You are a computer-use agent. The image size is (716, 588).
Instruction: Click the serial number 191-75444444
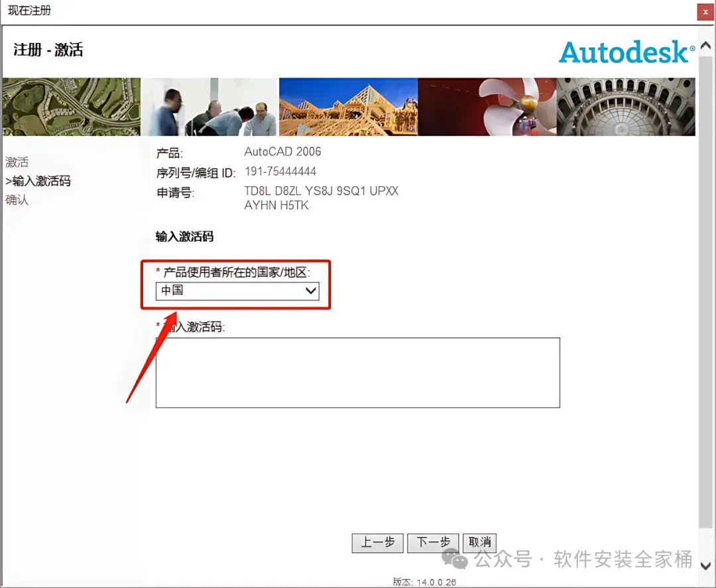280,171
